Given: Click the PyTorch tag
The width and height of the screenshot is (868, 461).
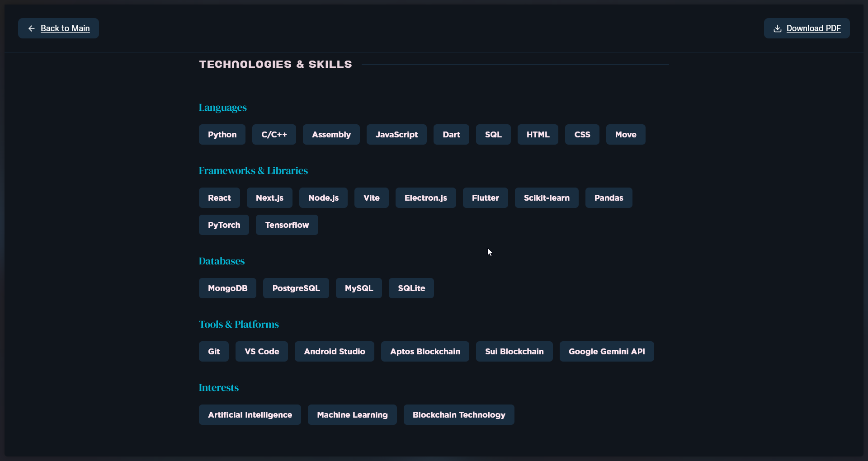Looking at the screenshot, I should tap(224, 225).
